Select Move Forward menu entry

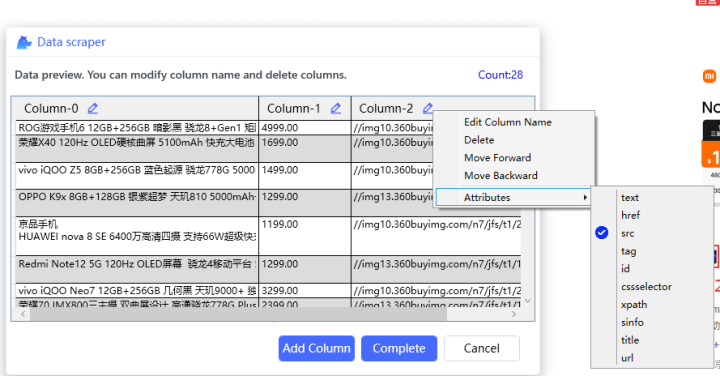coord(497,158)
